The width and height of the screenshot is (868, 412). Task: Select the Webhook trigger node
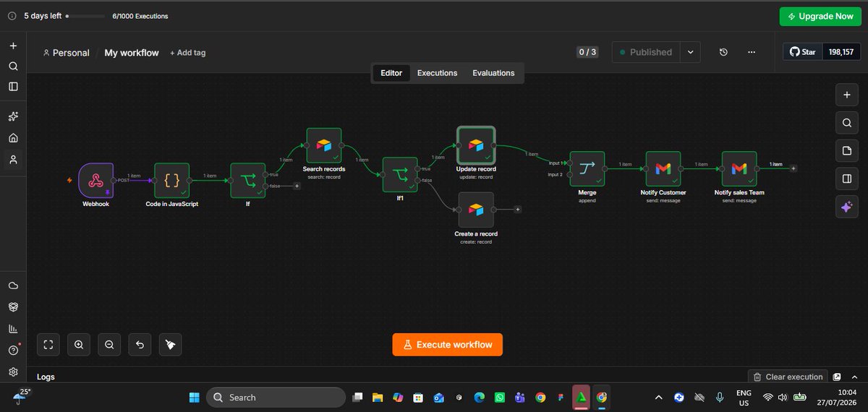(95, 180)
